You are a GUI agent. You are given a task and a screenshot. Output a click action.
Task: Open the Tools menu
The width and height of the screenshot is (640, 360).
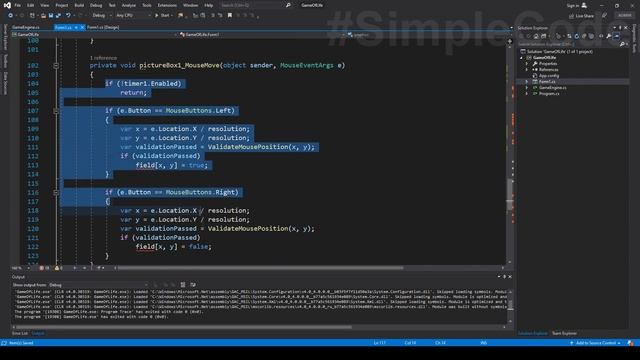[x=147, y=5]
